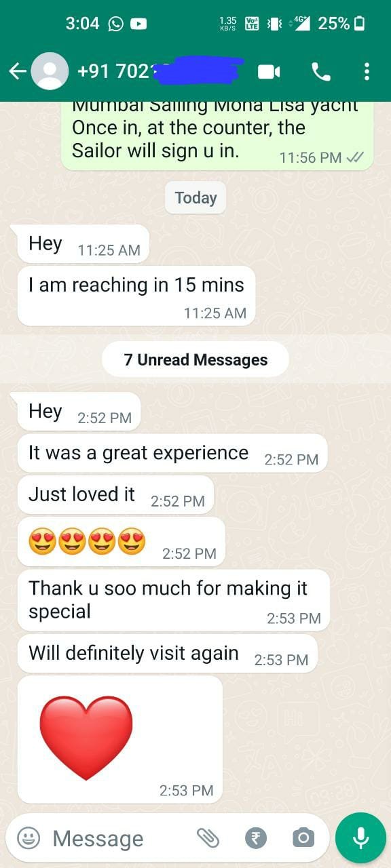391x868 pixels.
Task: Open the three-dot more options menu
Action: pyautogui.click(x=367, y=71)
